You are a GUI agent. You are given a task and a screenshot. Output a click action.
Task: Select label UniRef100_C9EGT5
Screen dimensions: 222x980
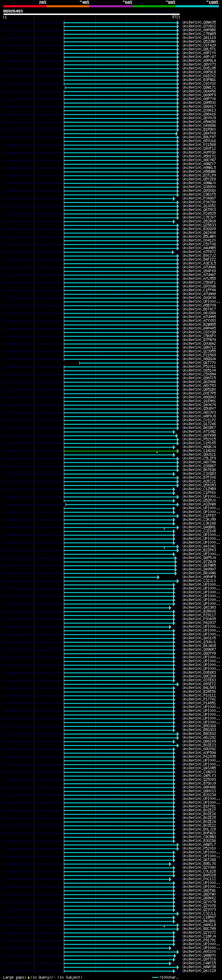[x=199, y=194]
